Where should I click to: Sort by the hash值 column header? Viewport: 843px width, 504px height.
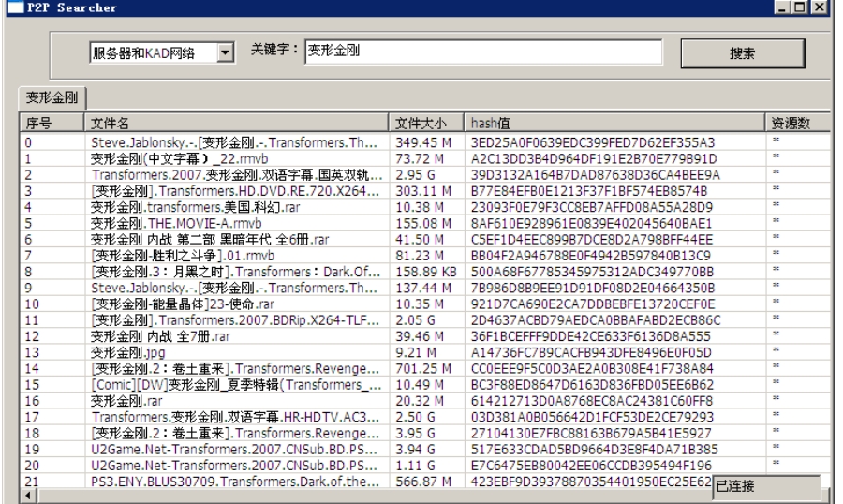pos(614,123)
